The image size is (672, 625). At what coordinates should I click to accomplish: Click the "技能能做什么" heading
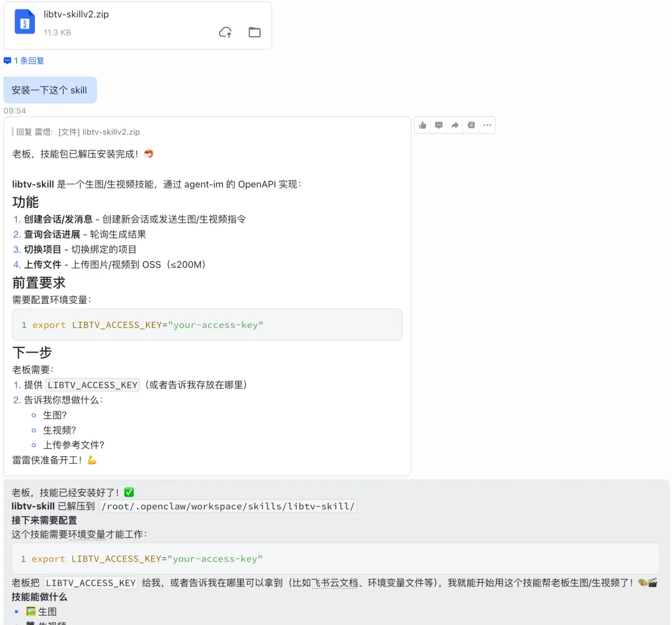tap(39, 597)
